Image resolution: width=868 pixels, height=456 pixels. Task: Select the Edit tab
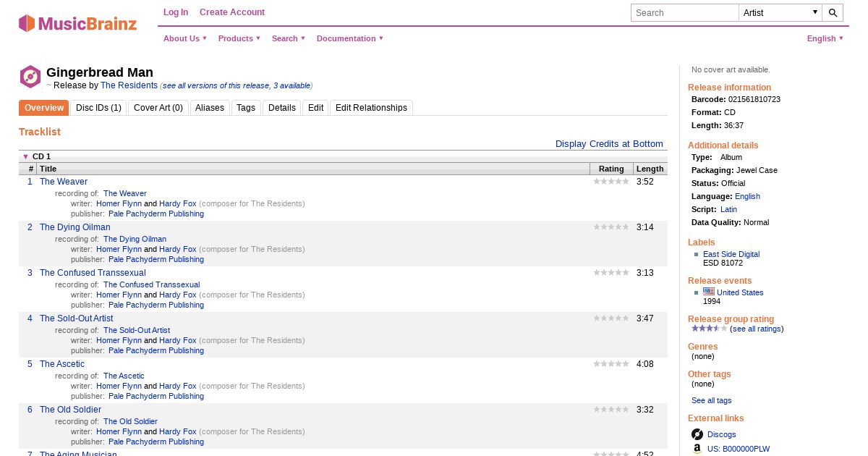tap(315, 108)
